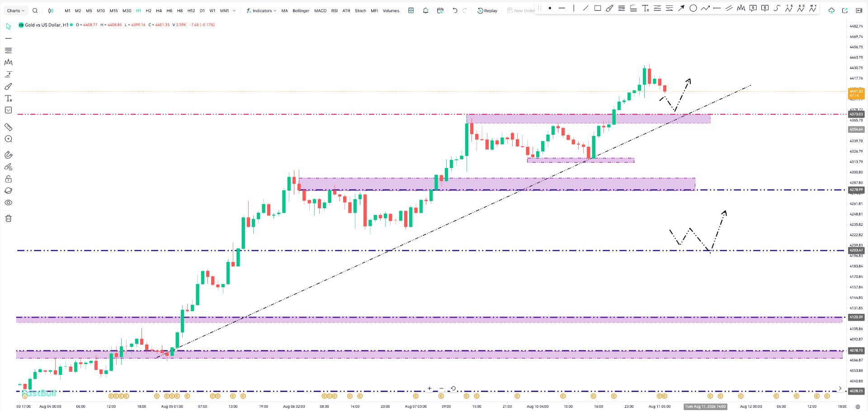Switch to M1 timeframe

pos(67,10)
